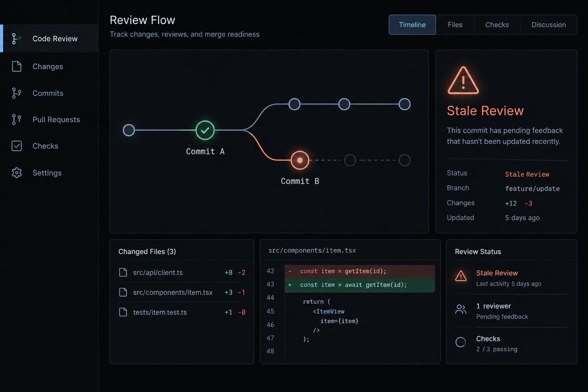Viewport: 588px width, 392px height.
Task: Click the 1 reviewer row
Action: 511,311
